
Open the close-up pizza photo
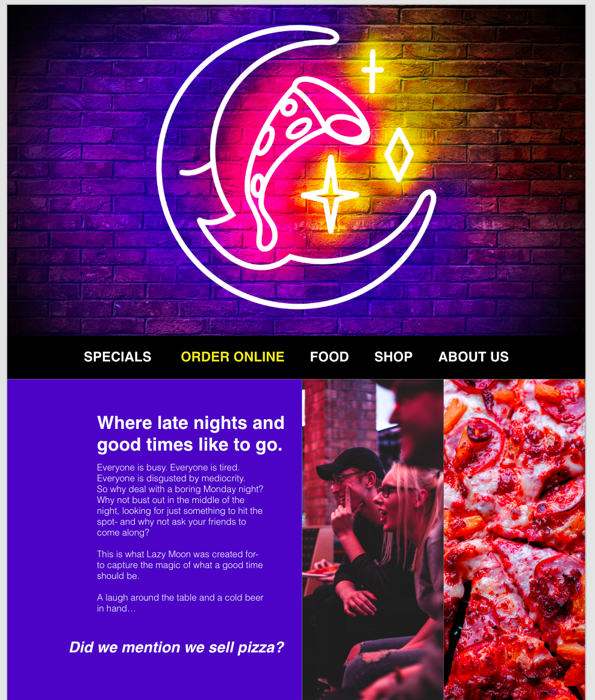click(514, 539)
